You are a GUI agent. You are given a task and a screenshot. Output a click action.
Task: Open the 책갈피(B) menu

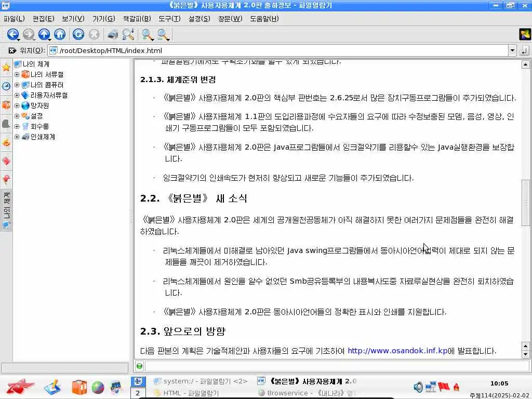click(x=137, y=19)
